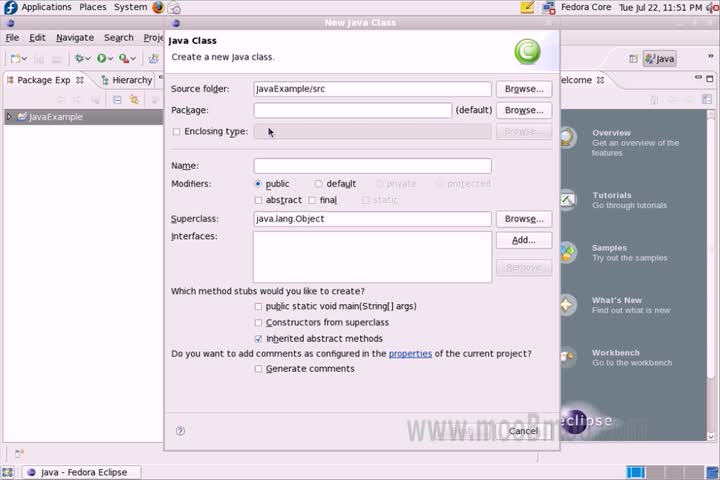The image size is (720, 480).
Task: Open the New wizard dropdown arrow
Action: tap(24, 59)
